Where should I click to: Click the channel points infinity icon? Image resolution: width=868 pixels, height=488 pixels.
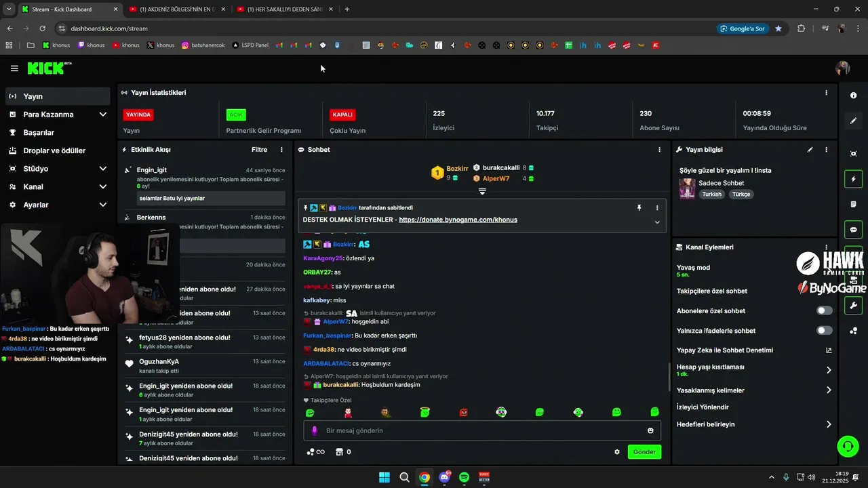point(316,452)
